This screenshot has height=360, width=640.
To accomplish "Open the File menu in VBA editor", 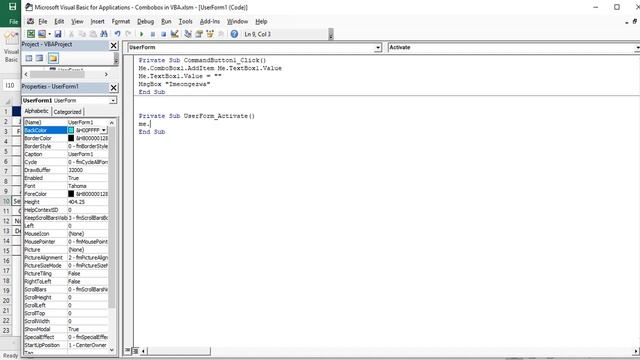I will [x=42, y=21].
